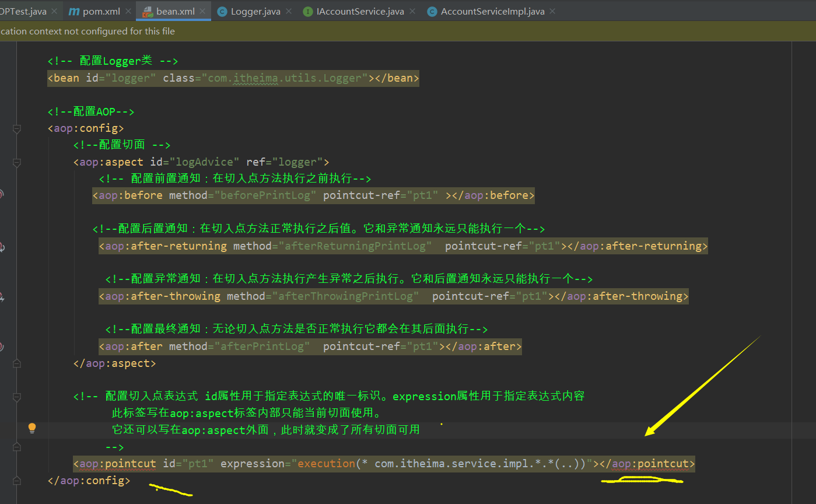This screenshot has height=504, width=816.
Task: Click the 配置切入点表达式 comment first line
Action: click(329, 396)
